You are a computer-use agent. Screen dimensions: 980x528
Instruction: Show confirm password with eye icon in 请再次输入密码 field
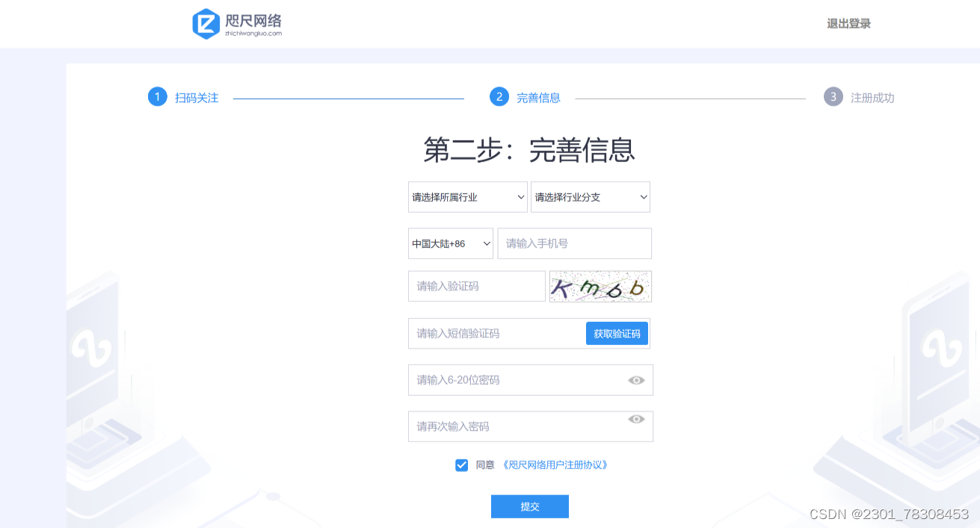click(x=636, y=419)
